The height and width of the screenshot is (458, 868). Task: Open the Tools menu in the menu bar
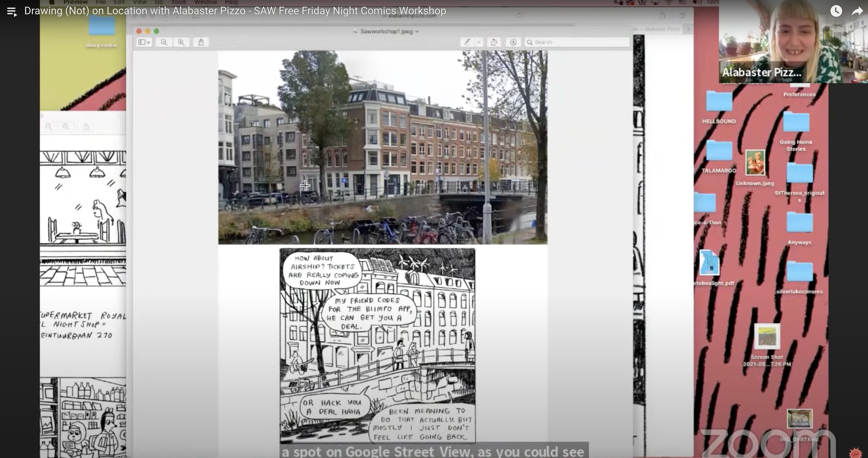(179, 2)
